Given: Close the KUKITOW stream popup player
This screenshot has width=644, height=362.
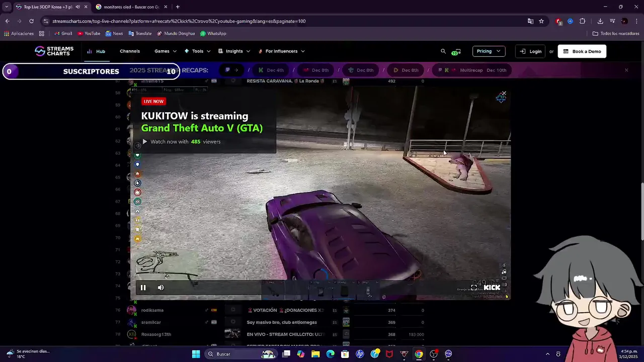Looking at the screenshot, I should (504, 94).
